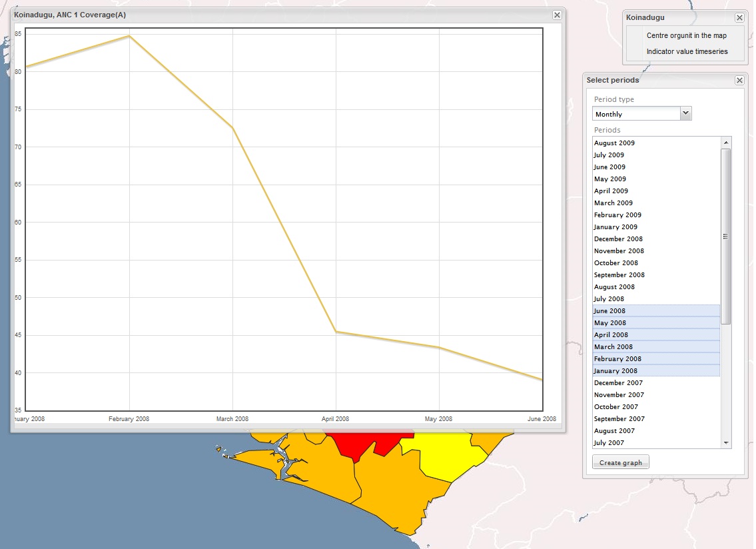Select July 2008 in the periods list

click(x=609, y=299)
